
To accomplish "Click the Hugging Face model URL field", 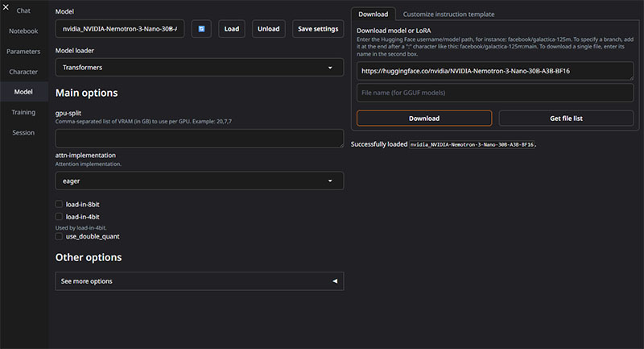I will pos(495,71).
